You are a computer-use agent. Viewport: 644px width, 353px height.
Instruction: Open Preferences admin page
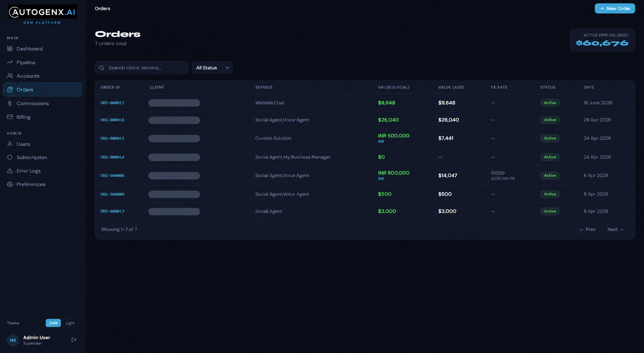click(43, 184)
